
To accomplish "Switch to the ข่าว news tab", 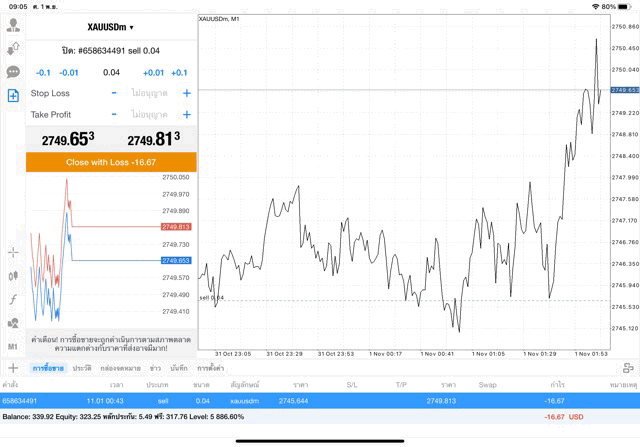I will [x=155, y=368].
